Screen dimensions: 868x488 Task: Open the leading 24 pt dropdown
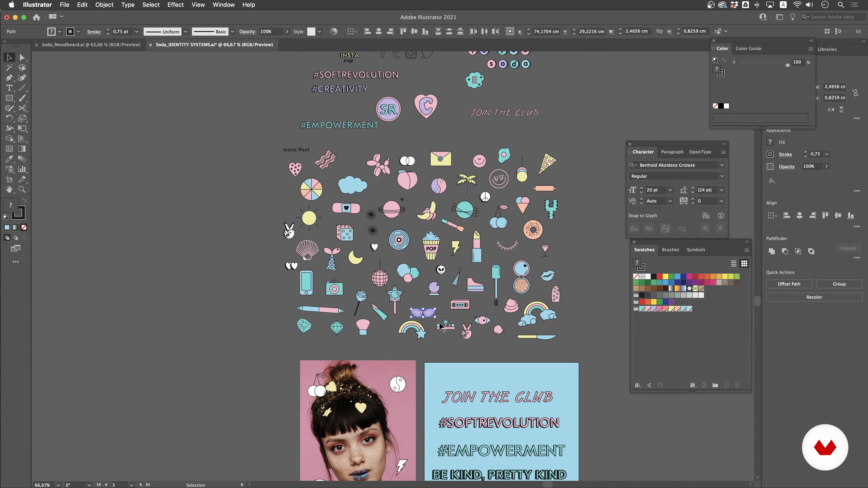click(x=722, y=190)
